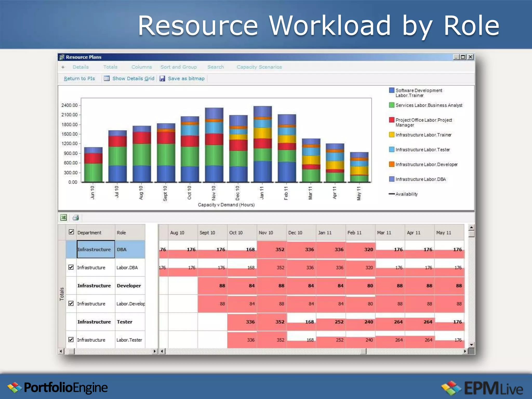Image resolution: width=532 pixels, height=399 pixels.
Task: Click the Show Details Grid icon
Action: pyautogui.click(x=107, y=78)
